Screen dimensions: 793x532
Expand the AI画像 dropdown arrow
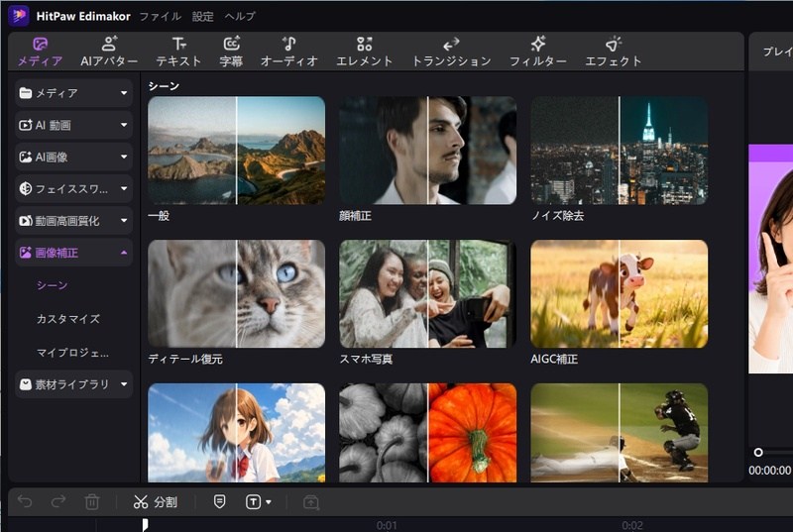pos(124,157)
